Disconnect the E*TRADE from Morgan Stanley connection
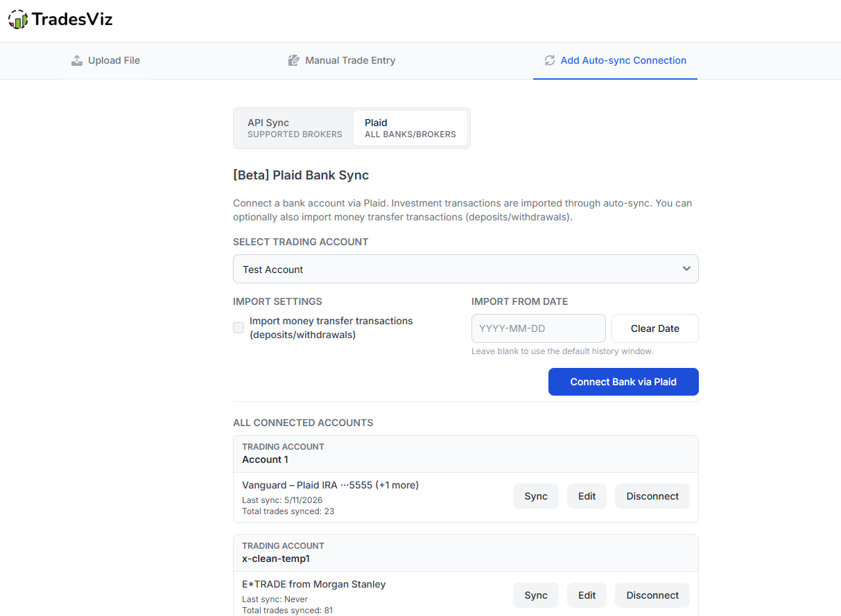Viewport: 841px width, 616px height. (x=652, y=595)
